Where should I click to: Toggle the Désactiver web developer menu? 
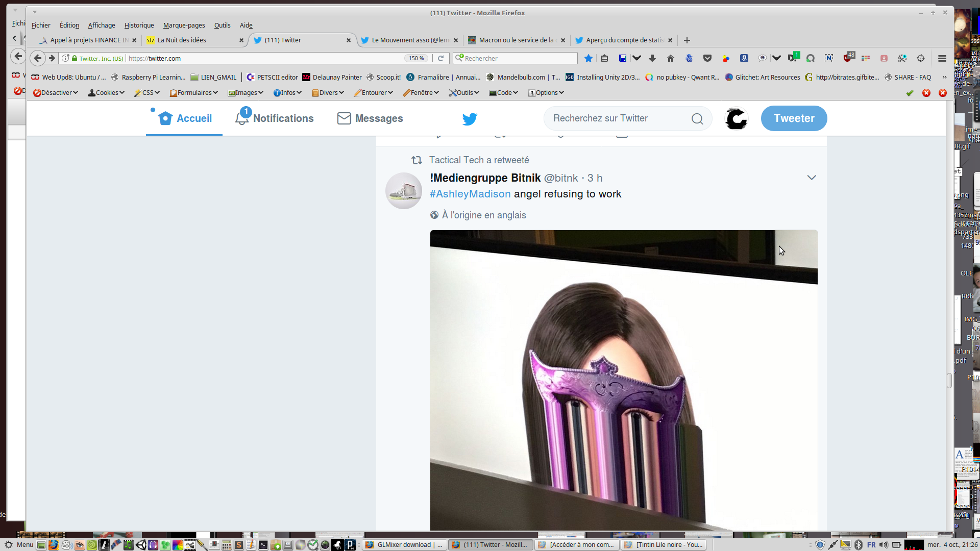55,92
